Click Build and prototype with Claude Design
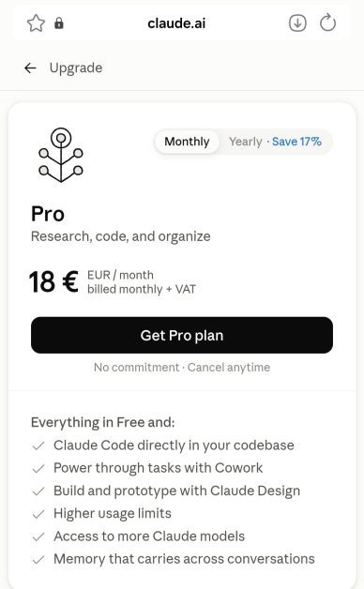This screenshot has height=589, width=364. (177, 491)
